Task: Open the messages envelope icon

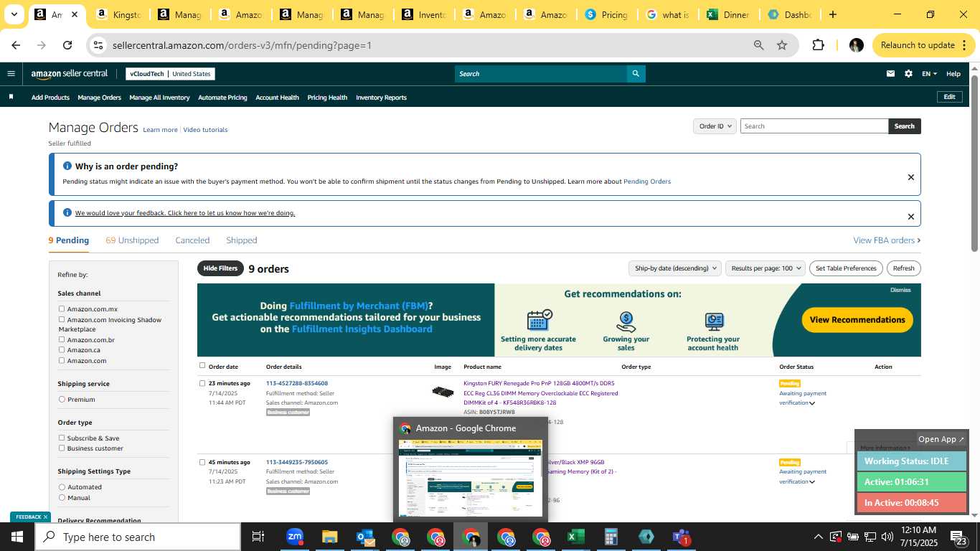Action: click(890, 74)
